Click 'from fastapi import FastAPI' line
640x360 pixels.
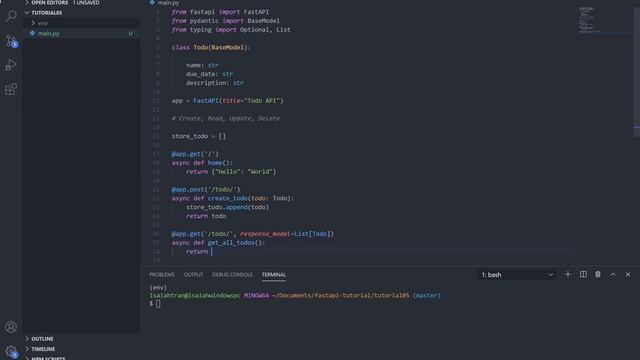(x=220, y=12)
